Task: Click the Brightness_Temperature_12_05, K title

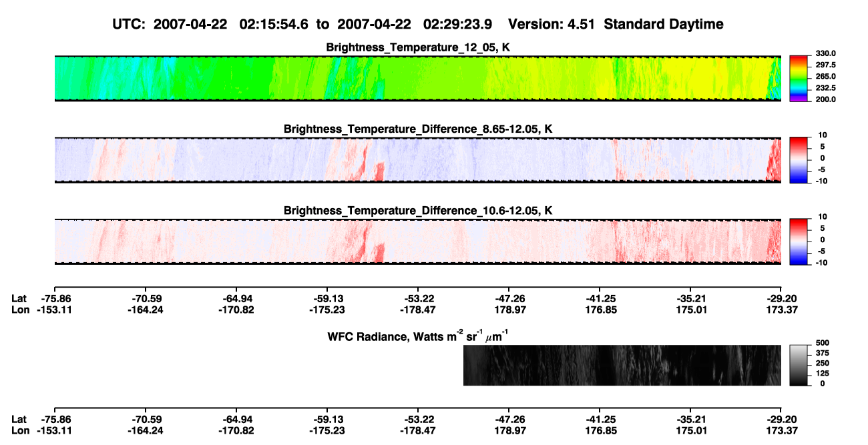Action: (x=418, y=47)
